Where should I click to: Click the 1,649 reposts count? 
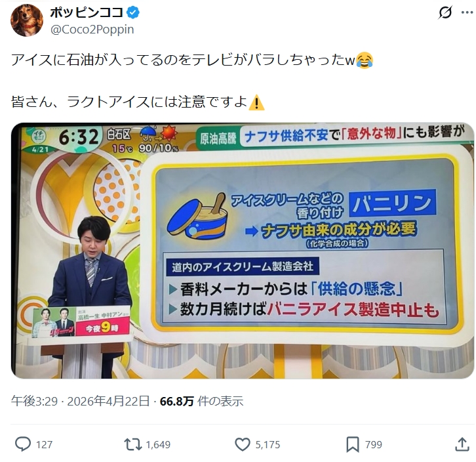click(158, 445)
